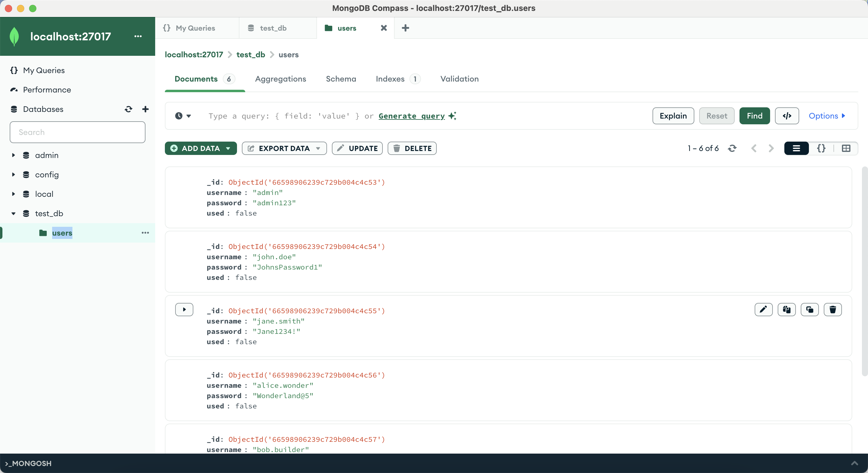Click localhost:27017 in the breadcrumb

click(x=194, y=55)
